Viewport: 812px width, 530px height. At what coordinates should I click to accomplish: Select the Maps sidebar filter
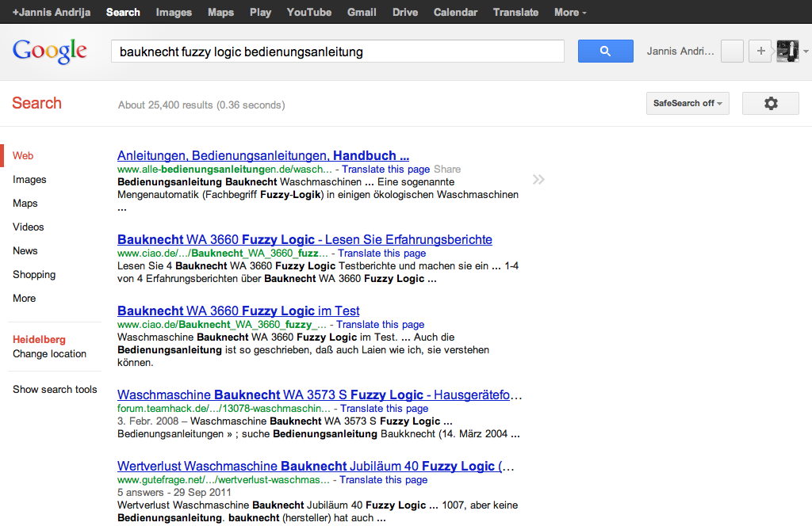(x=25, y=203)
